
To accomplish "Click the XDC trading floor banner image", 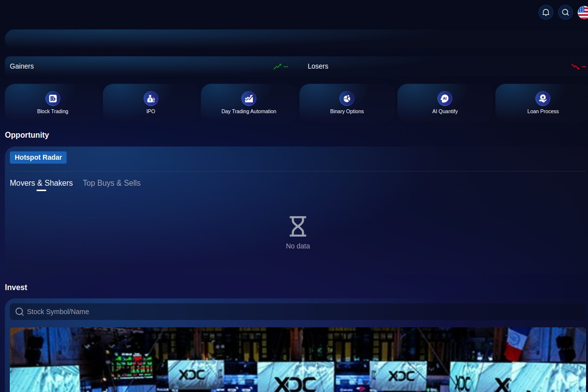I will [298, 360].
